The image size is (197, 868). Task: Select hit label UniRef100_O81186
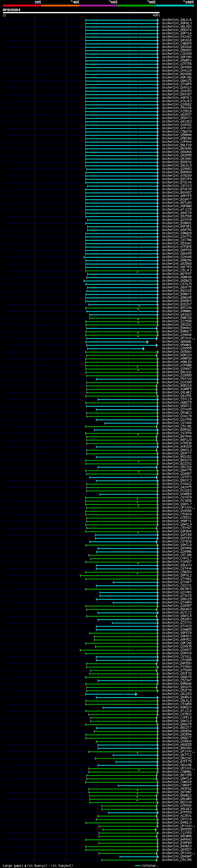pyautogui.click(x=177, y=765)
